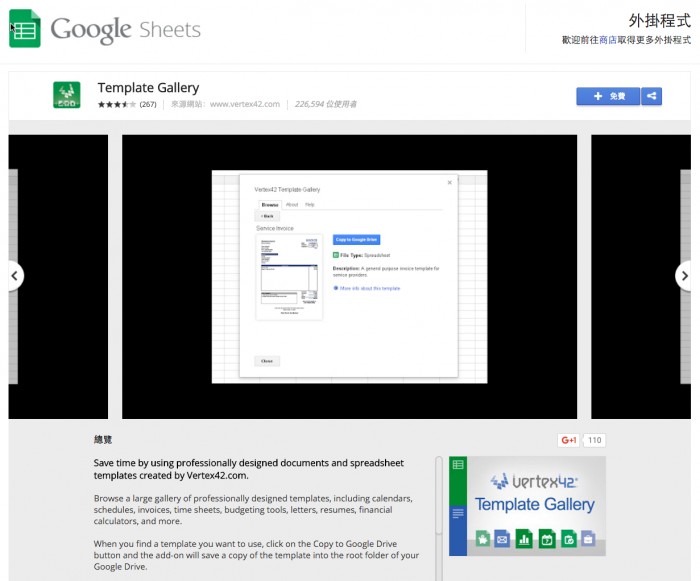
Task: Click the Template Gallery title text
Action: (148, 88)
